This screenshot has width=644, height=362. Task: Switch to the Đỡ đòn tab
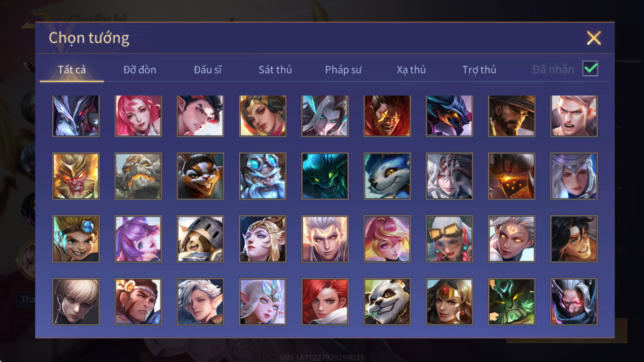(x=140, y=70)
